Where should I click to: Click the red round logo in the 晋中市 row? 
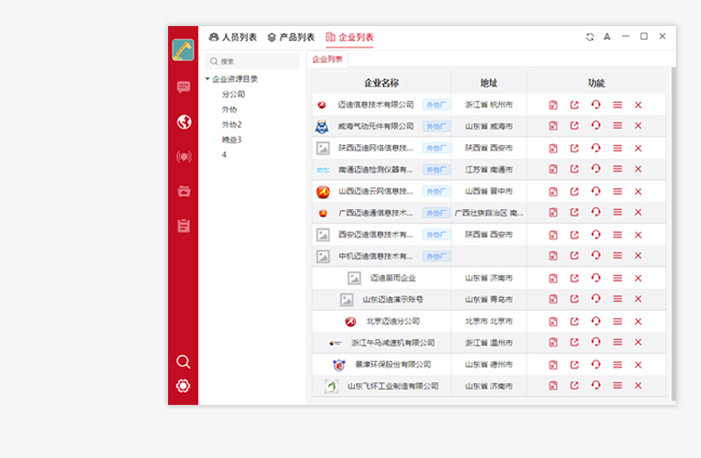[x=323, y=192]
